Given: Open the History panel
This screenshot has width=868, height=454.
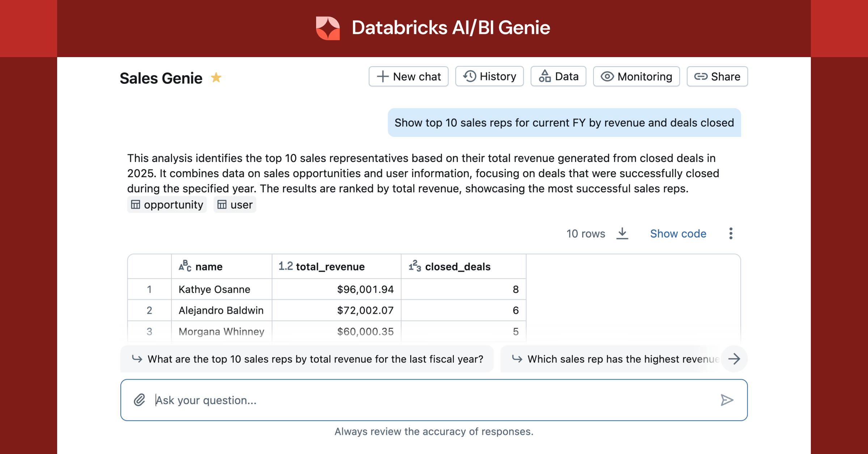Looking at the screenshot, I should 489,77.
